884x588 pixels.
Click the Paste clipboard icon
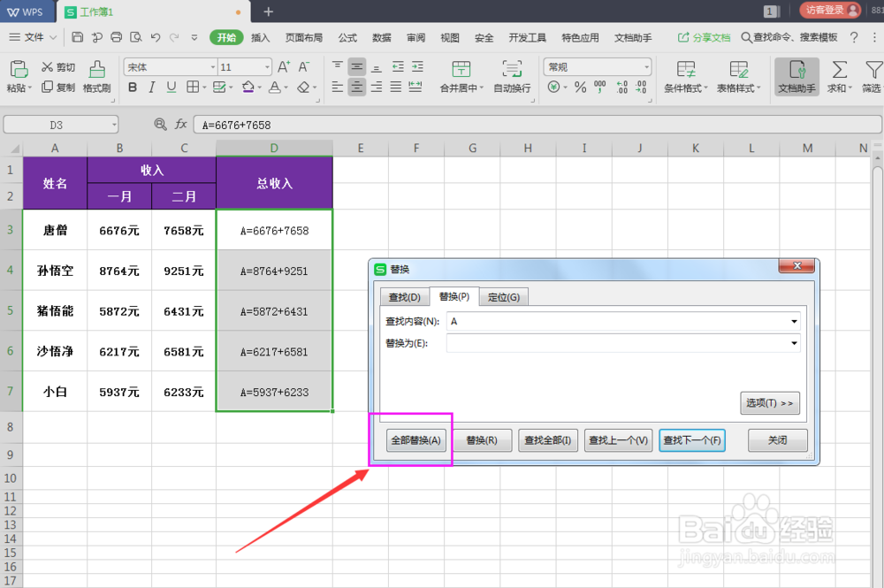[18, 69]
